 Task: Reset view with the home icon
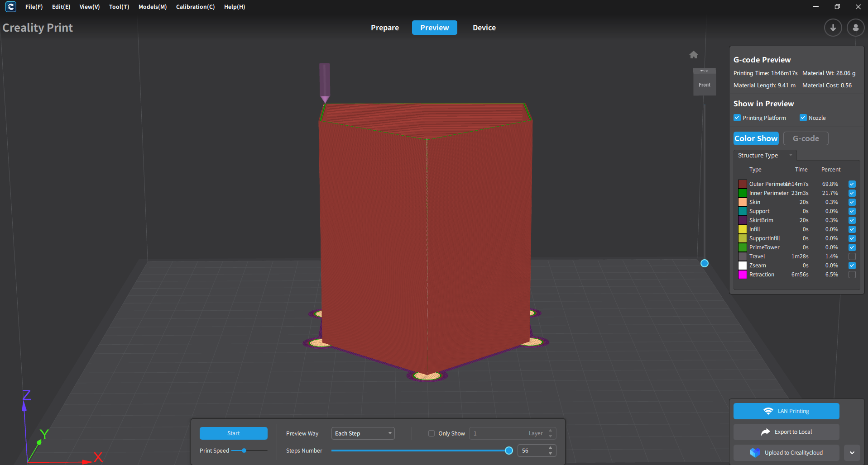coord(693,55)
